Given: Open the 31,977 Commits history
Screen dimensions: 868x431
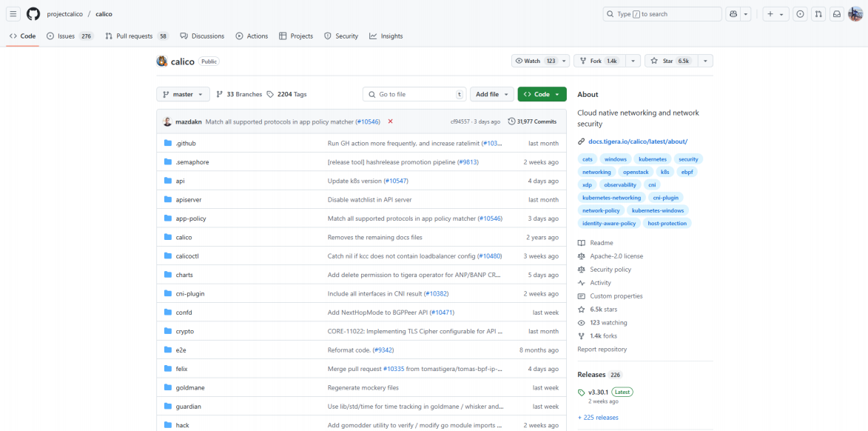Looking at the screenshot, I should point(533,121).
